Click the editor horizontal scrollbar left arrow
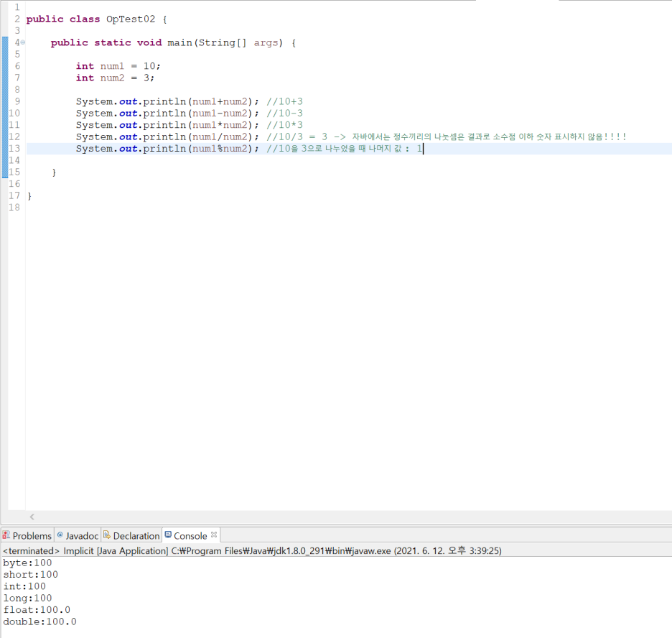This screenshot has width=672, height=638. point(32,517)
